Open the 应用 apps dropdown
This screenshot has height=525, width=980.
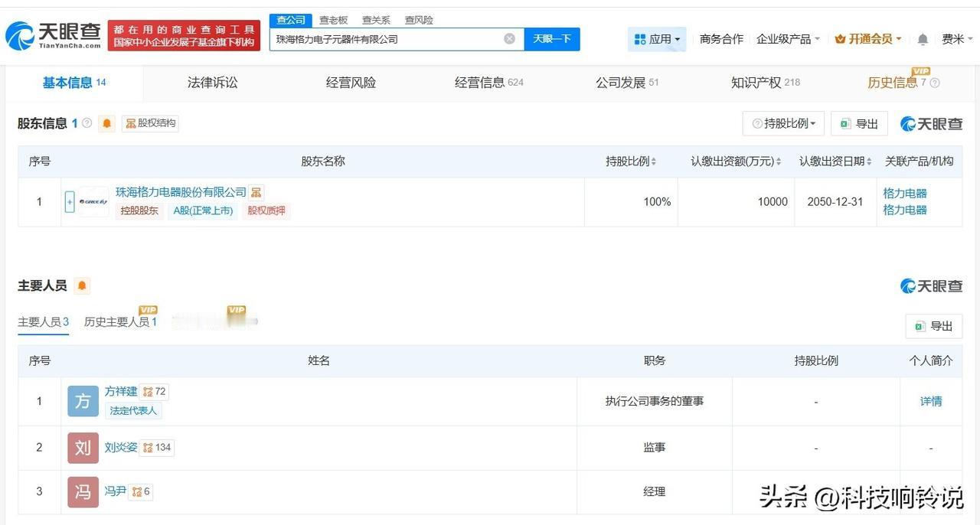tap(657, 39)
